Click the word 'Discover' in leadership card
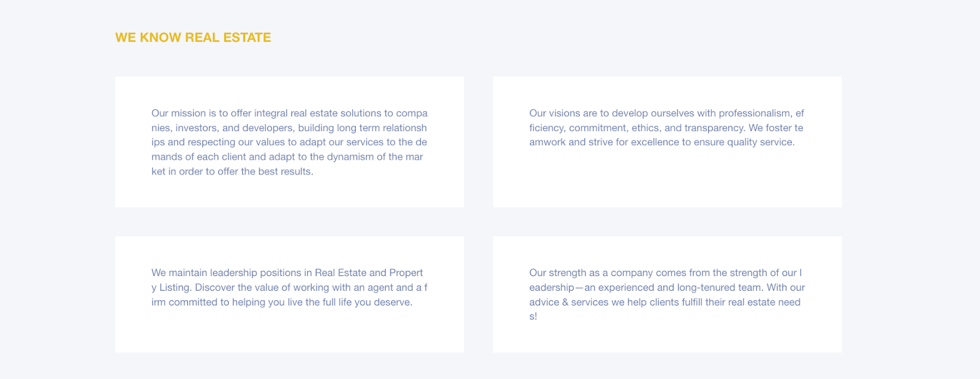 coord(214,288)
